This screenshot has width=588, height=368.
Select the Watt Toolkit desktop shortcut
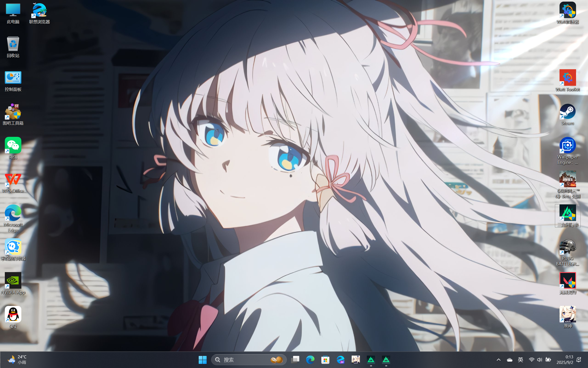[x=568, y=81]
